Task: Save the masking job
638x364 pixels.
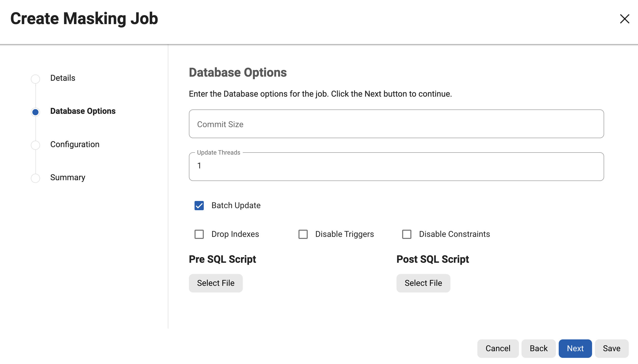Action: pyautogui.click(x=611, y=348)
